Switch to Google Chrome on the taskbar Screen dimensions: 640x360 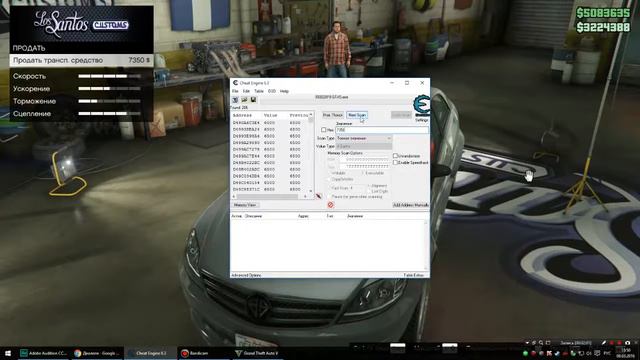pyautogui.click(x=97, y=353)
